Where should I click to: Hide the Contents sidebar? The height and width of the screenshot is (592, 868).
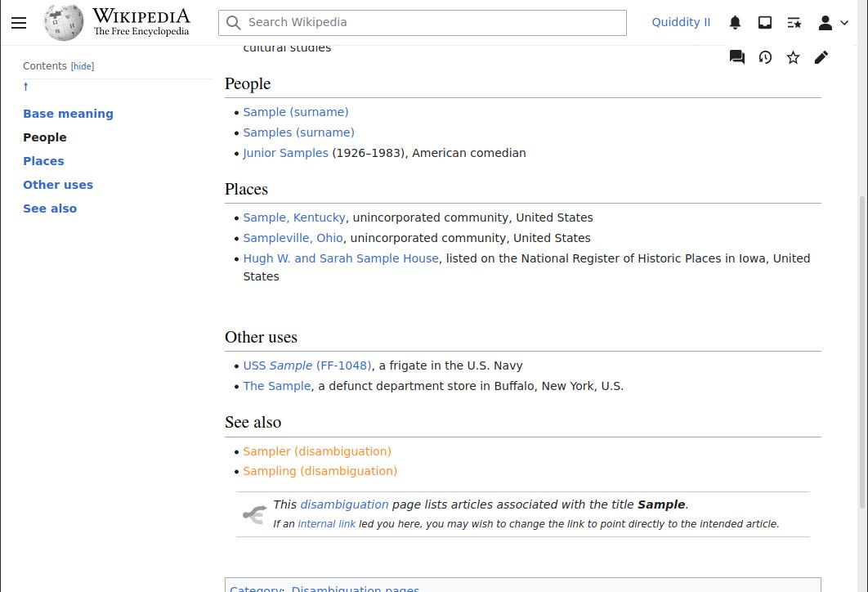point(83,66)
